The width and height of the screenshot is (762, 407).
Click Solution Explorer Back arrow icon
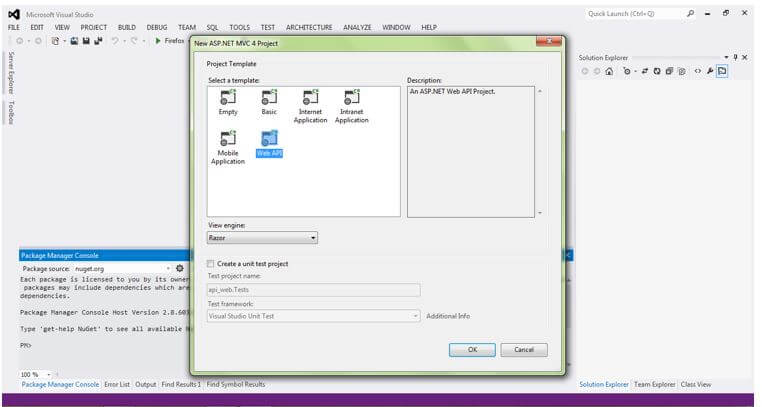[585, 71]
